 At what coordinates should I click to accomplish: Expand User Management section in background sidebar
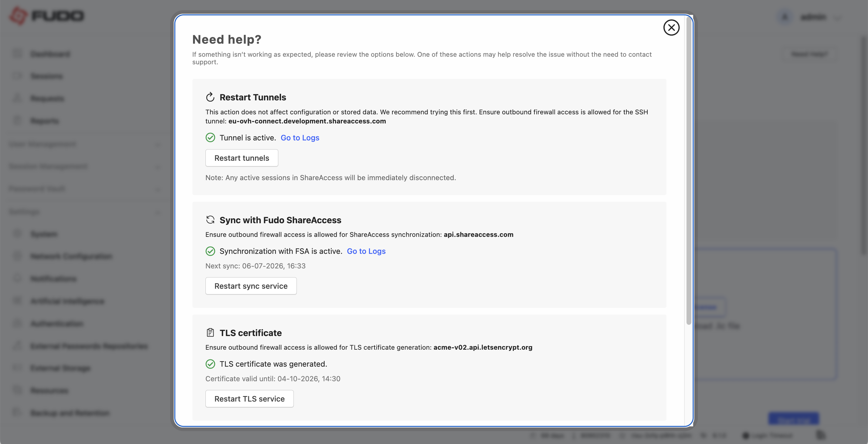coord(84,144)
